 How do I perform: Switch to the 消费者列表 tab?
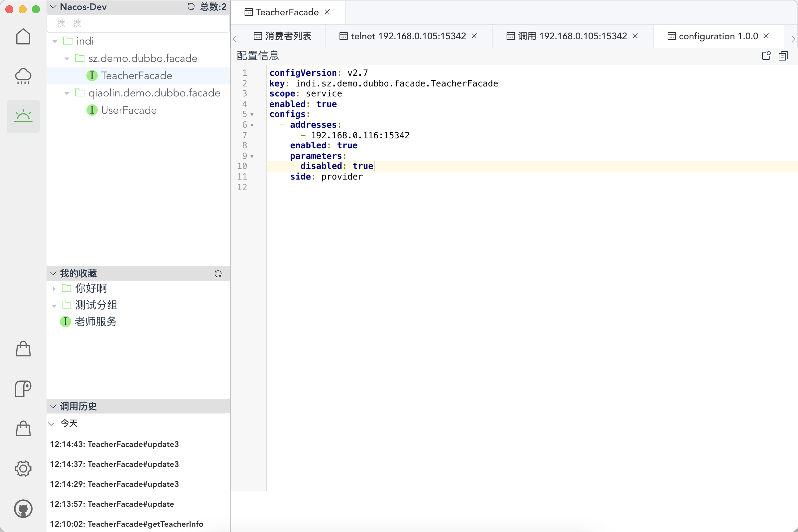pyautogui.click(x=283, y=36)
